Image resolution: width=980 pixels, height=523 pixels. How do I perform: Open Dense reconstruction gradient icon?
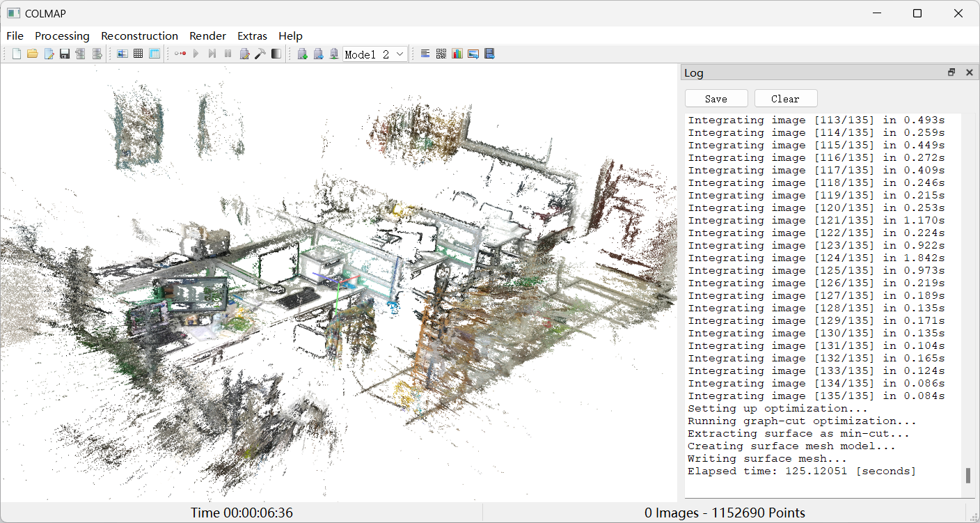coord(276,54)
